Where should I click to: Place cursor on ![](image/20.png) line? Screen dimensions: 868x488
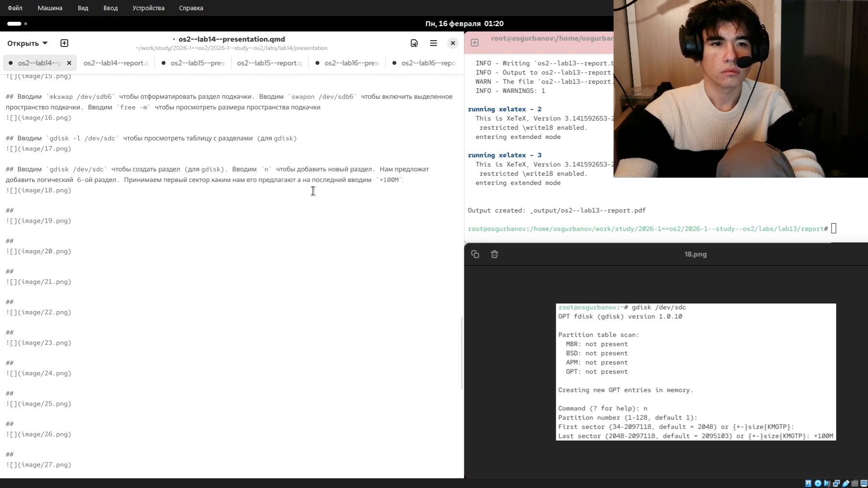39,251
